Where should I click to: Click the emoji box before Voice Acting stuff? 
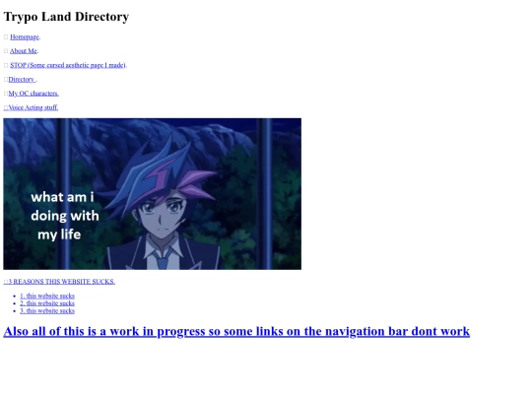pos(6,107)
